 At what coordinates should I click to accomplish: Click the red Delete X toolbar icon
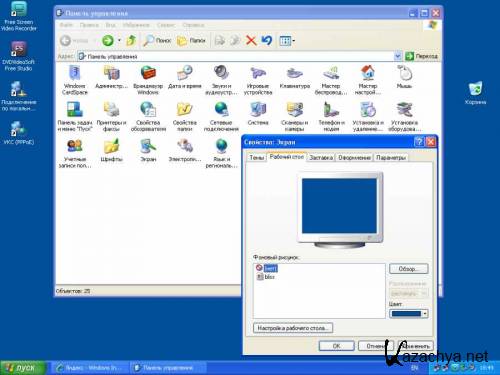tap(251, 41)
